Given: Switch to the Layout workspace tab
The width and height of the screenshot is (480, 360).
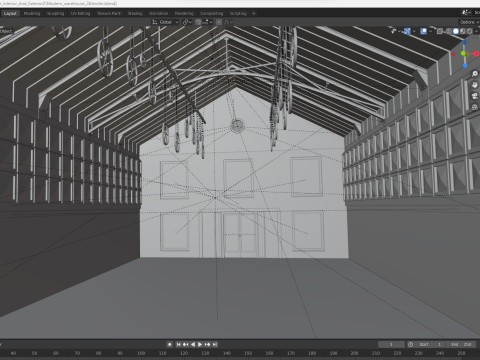Looking at the screenshot, I should (x=10, y=13).
